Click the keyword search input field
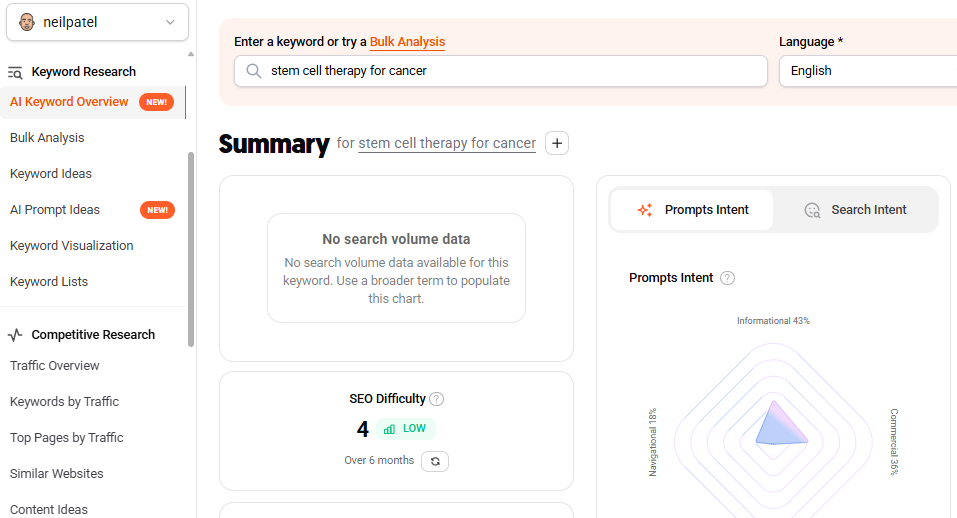Screen dimensions: 957x518 coord(500,71)
